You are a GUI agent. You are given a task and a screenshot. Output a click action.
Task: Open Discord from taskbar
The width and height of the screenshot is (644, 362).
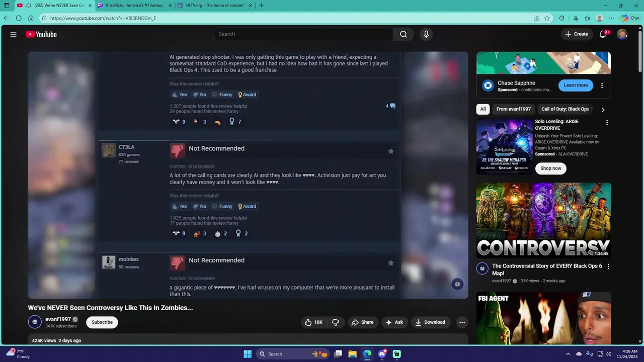tap(382, 354)
